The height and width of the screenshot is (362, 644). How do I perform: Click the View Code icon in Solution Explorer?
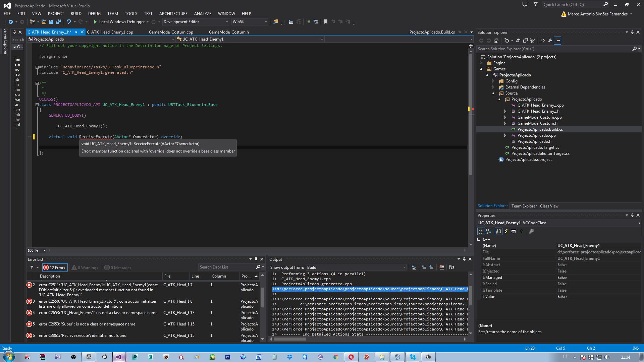[x=543, y=41]
